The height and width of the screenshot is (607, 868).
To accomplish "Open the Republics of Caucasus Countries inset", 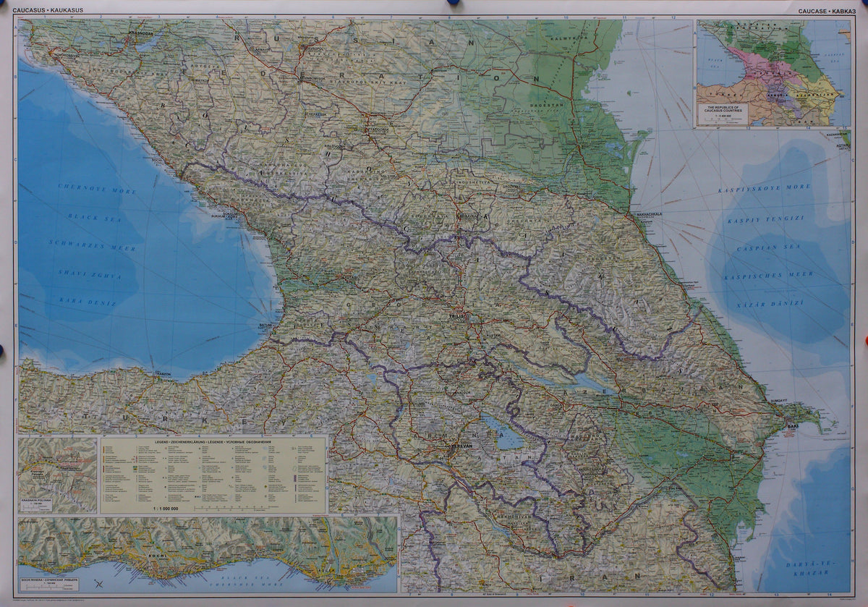I will 773,73.
